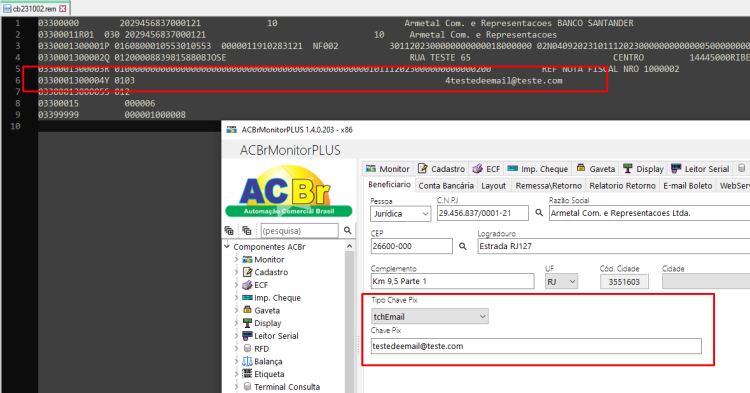Open the Remessa\Retorno tab
The height and width of the screenshot is (393, 750).
[x=549, y=186]
